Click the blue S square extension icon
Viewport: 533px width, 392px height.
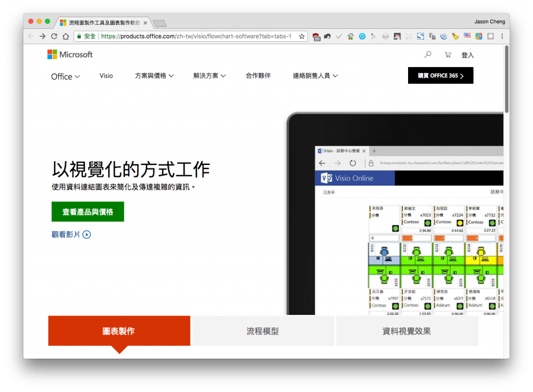point(421,36)
